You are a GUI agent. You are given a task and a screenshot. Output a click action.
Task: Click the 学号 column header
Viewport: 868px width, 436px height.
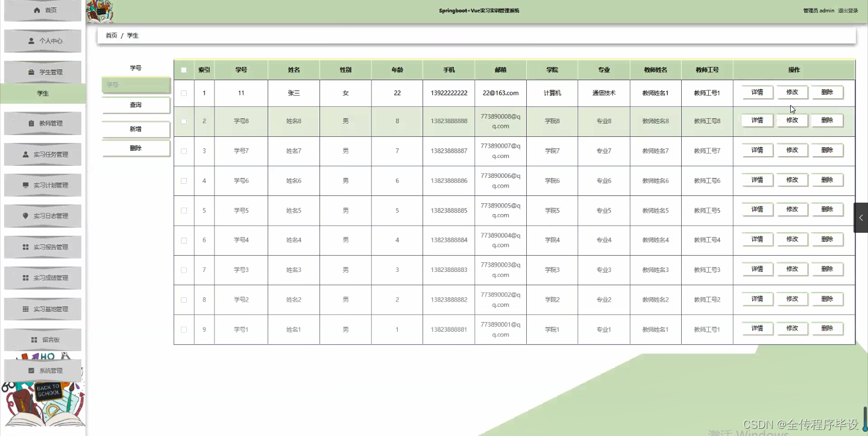coord(241,70)
